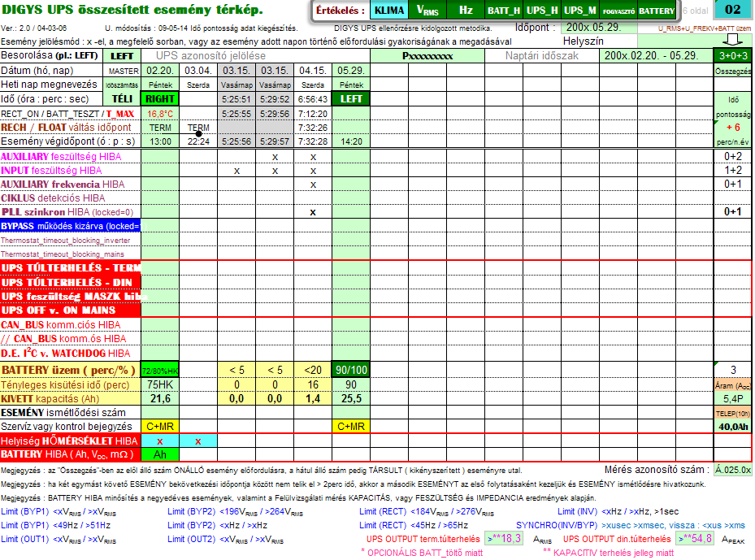The height and width of the screenshot is (560, 755).
Task: Click the '40,0Ah' cell
Action: (733, 427)
